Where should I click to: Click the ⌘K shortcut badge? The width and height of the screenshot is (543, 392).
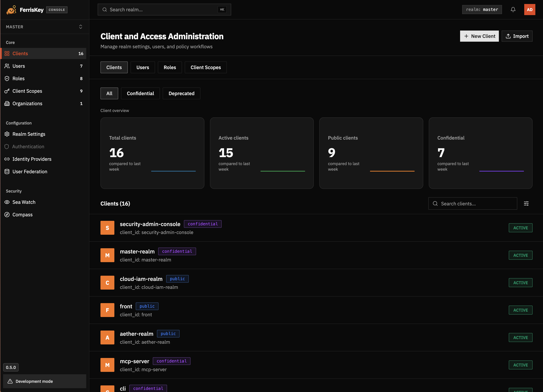222,10
